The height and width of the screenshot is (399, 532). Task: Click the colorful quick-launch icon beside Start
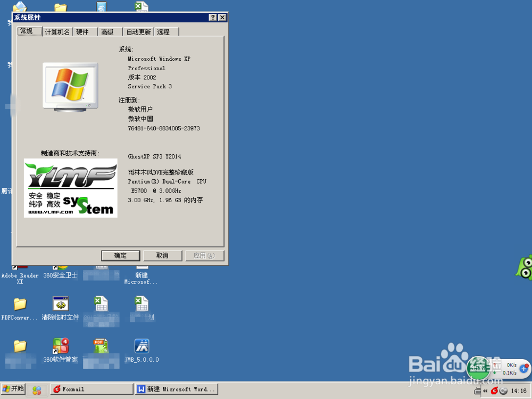point(37,390)
